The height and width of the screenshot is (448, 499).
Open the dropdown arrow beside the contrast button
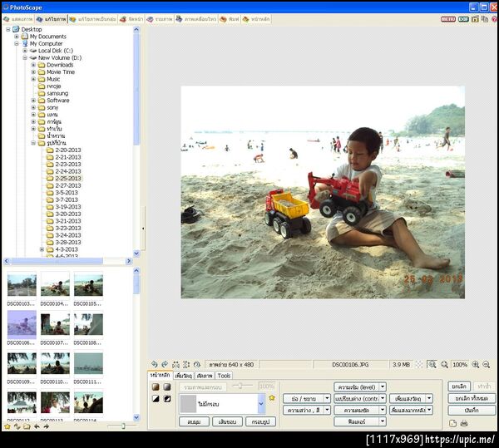pyautogui.click(x=383, y=398)
